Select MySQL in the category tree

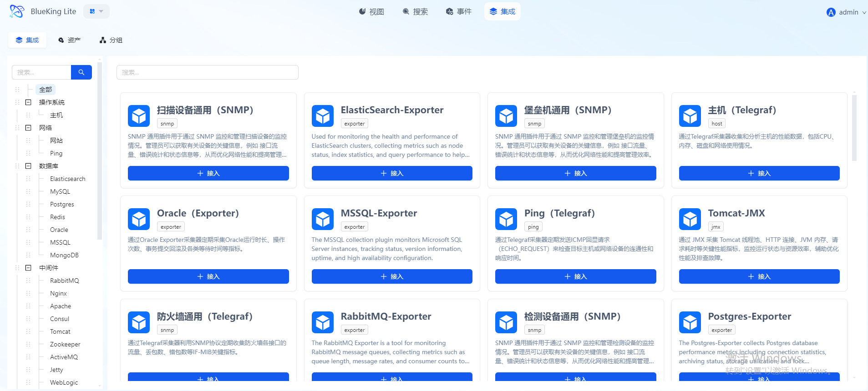click(60, 191)
